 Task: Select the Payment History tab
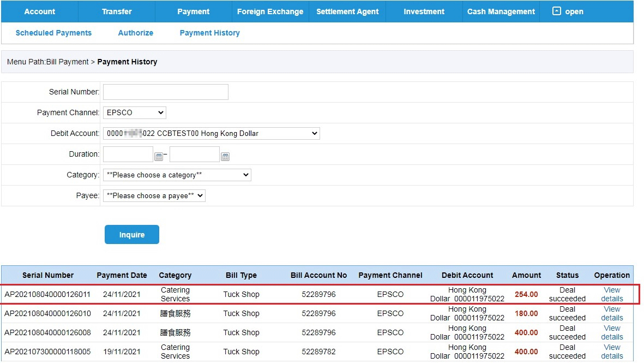click(x=209, y=33)
